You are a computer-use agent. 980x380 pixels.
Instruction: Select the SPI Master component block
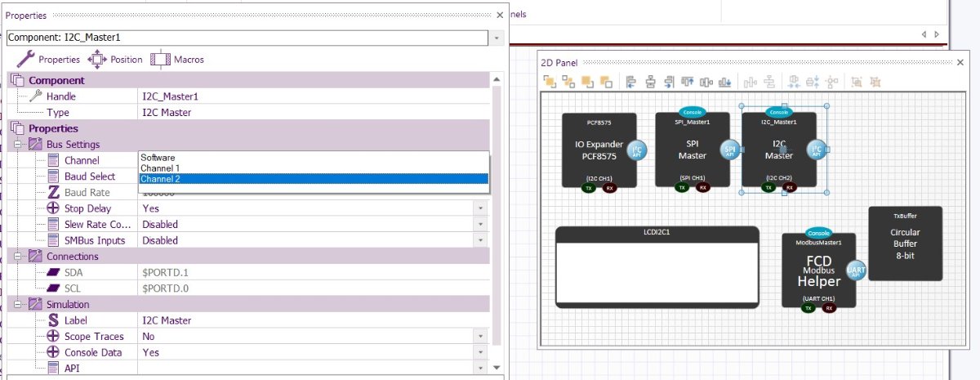693,150
